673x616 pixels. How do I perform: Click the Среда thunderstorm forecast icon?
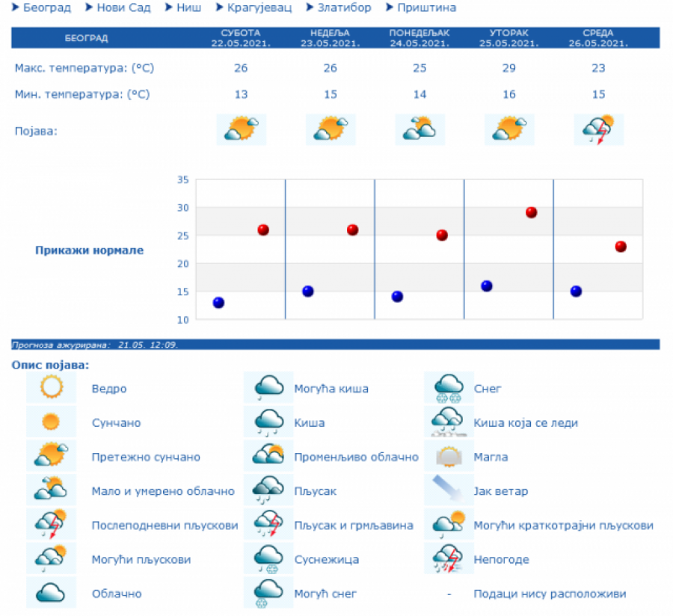(x=598, y=129)
